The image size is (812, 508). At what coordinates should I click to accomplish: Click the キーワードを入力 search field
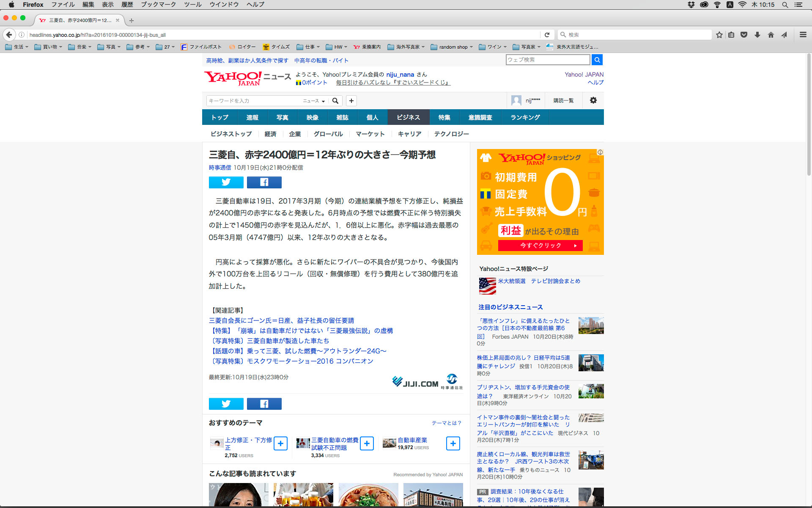click(254, 101)
